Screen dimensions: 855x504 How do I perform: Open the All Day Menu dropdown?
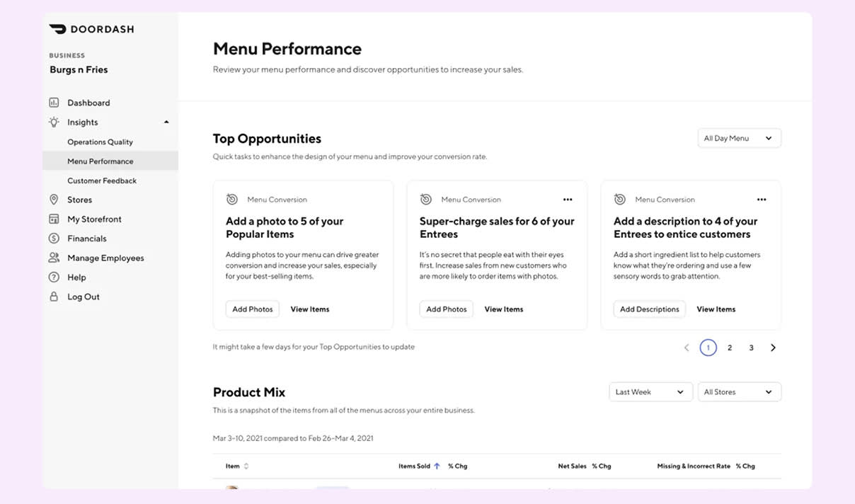tap(739, 137)
